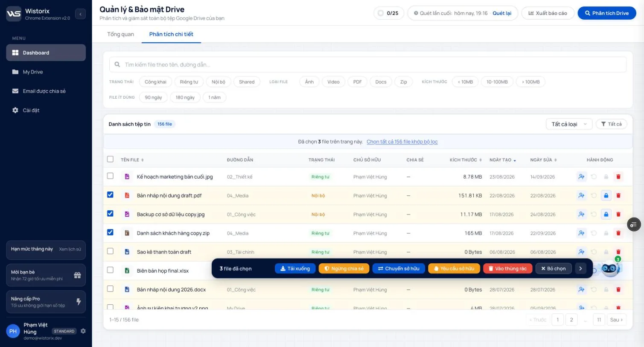Screen dimensions: 644x347
Task: Switch to the Tổng quan tab
Action: click(x=120, y=34)
